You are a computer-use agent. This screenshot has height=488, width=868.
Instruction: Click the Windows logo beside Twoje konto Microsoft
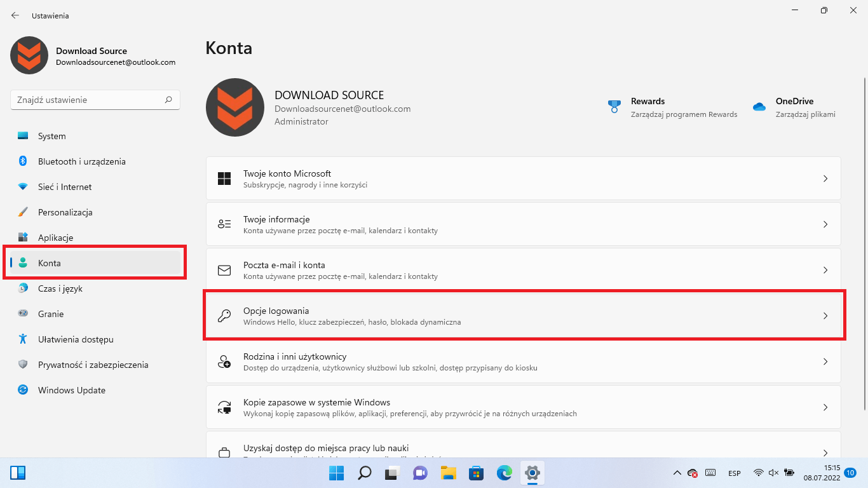(x=224, y=179)
